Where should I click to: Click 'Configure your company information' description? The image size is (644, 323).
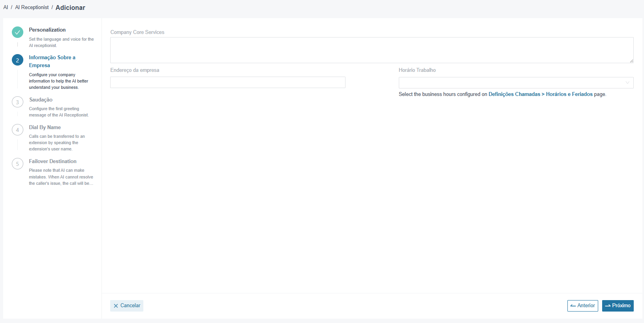[x=58, y=81]
